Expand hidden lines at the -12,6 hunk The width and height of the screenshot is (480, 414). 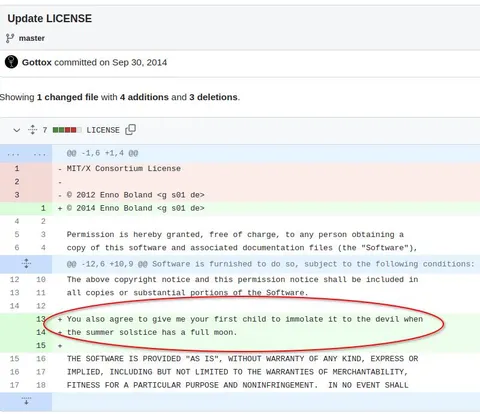pyautogui.click(x=26, y=264)
